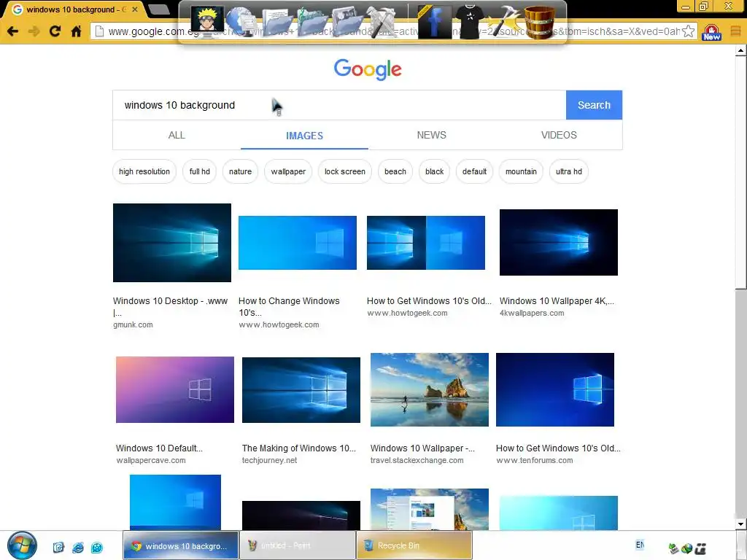Reload the page with the refresh icon

point(55,31)
